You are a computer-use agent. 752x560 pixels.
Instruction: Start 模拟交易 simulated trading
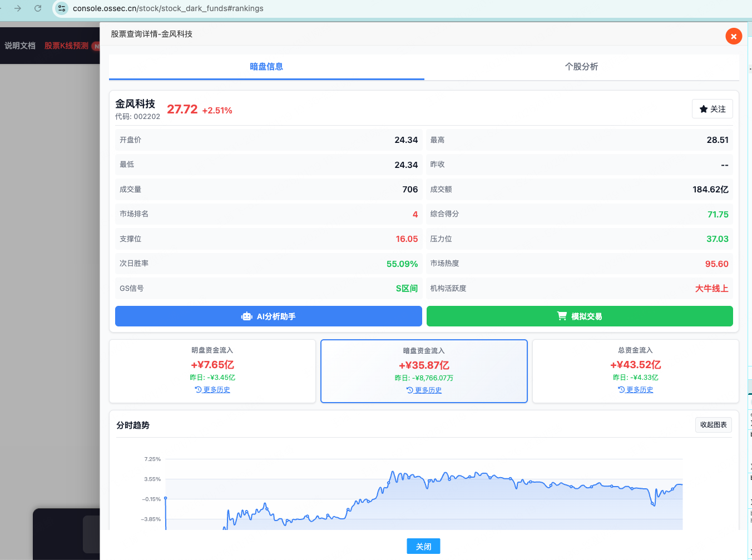click(580, 316)
